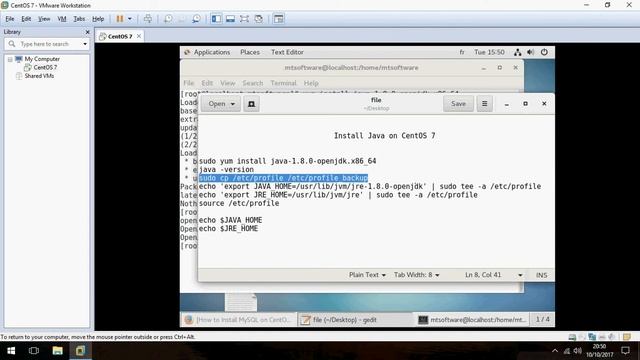Open the terminal window's Search menu
Screen dimensions: 640x360
pos(253,83)
